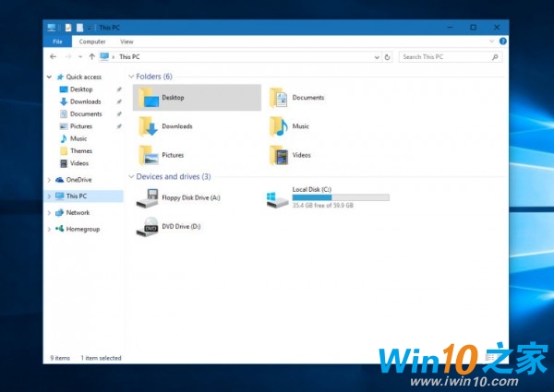This screenshot has width=554, height=392.
Task: Click the This PC system icon in title bar
Action: tap(52, 27)
